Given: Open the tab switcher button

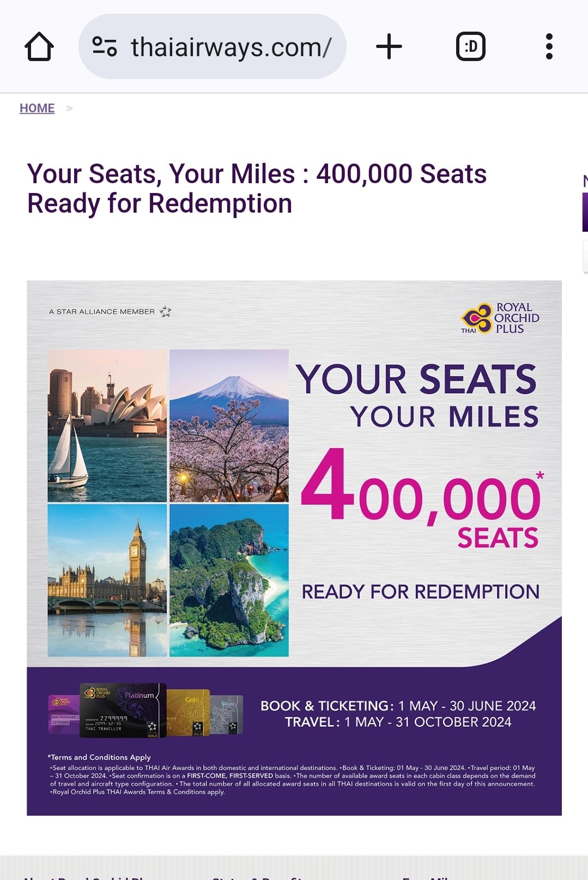Looking at the screenshot, I should point(470,47).
